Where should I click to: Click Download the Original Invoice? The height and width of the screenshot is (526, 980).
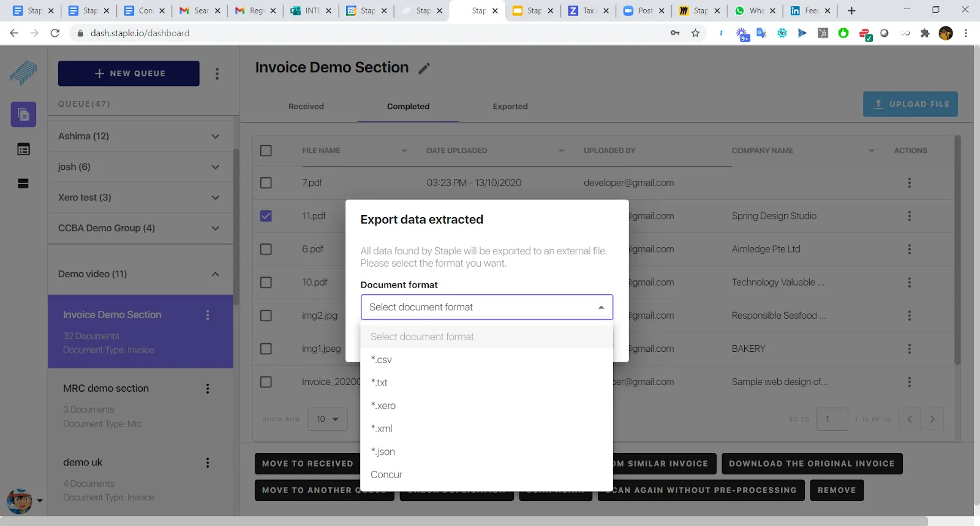pyautogui.click(x=812, y=463)
